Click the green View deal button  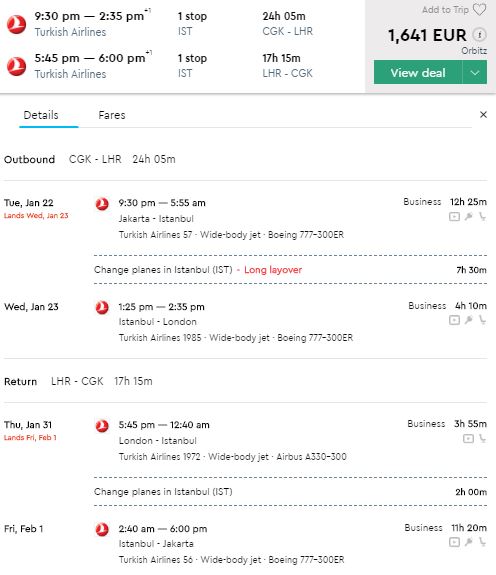pos(418,73)
